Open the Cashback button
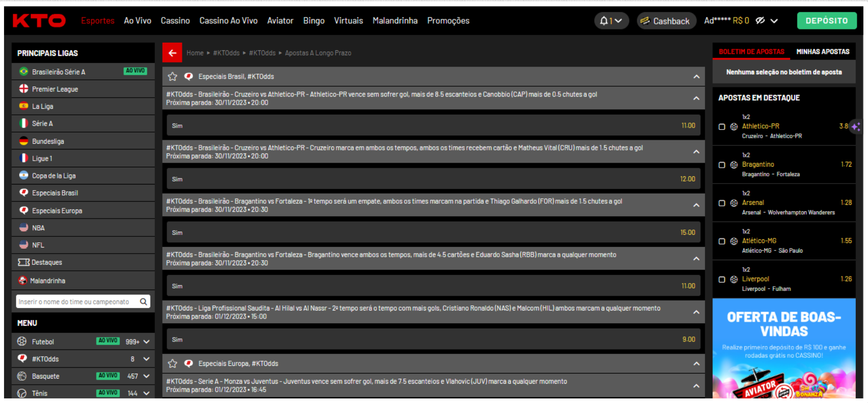 point(666,21)
